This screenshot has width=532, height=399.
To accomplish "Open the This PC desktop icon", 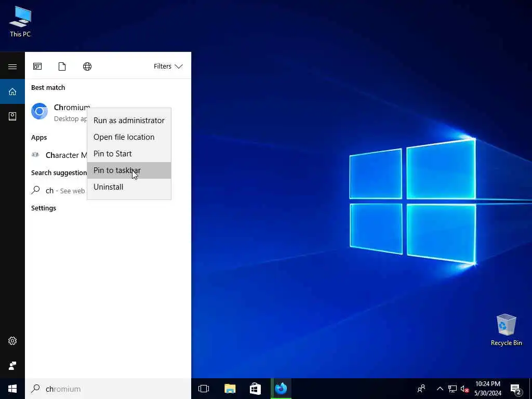I will click(x=20, y=21).
